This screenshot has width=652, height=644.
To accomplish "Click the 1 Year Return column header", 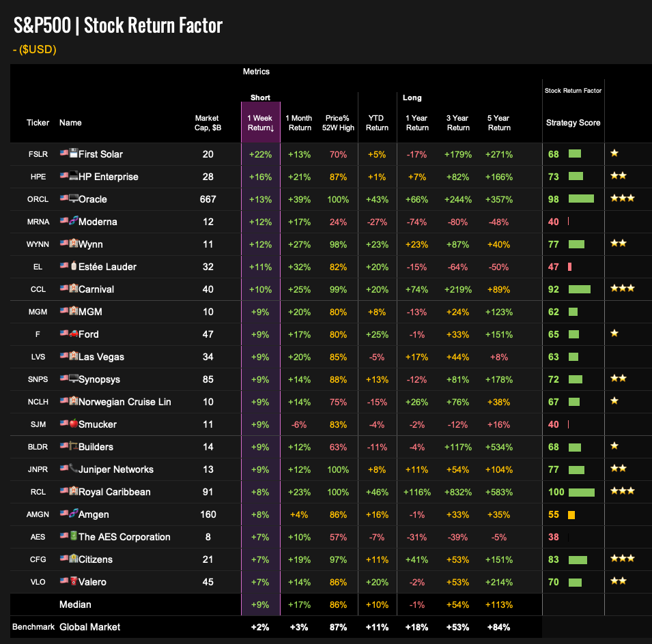I will point(417,123).
